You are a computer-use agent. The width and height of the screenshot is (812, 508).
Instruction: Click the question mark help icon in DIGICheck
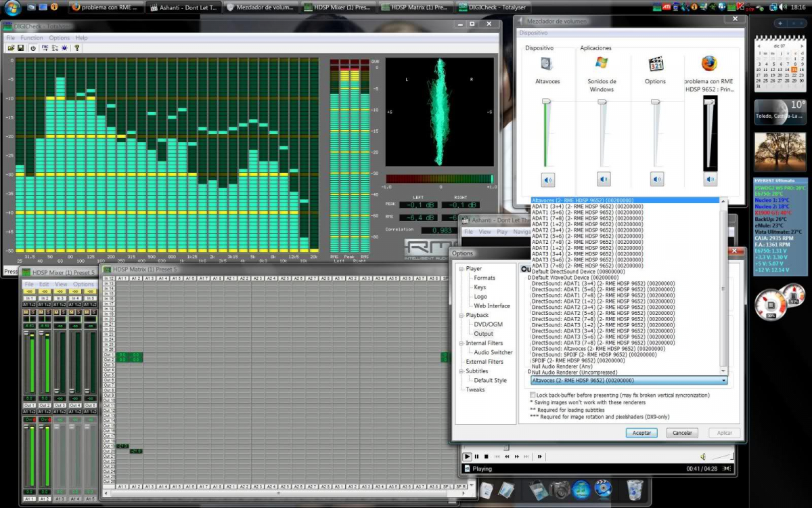point(77,48)
